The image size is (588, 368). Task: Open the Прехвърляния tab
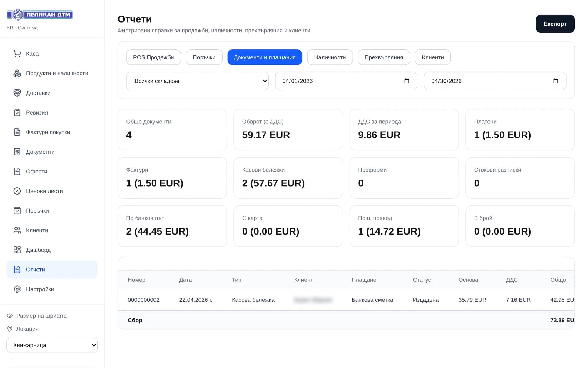pyautogui.click(x=384, y=57)
